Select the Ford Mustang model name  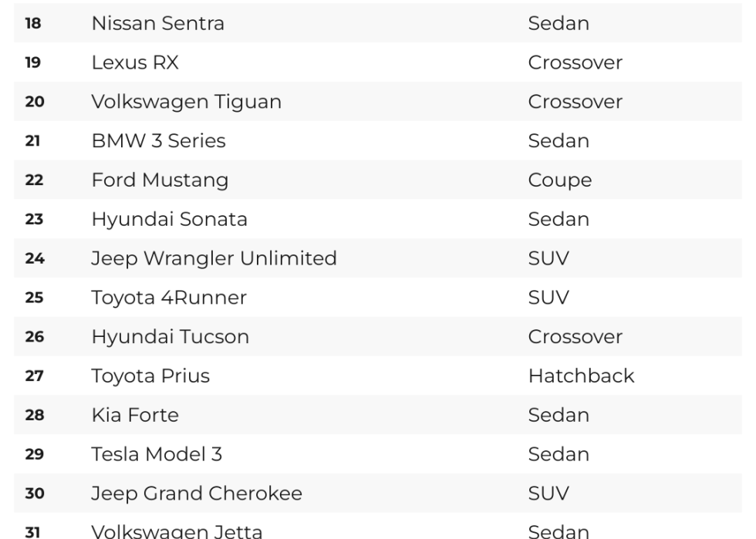(x=160, y=180)
